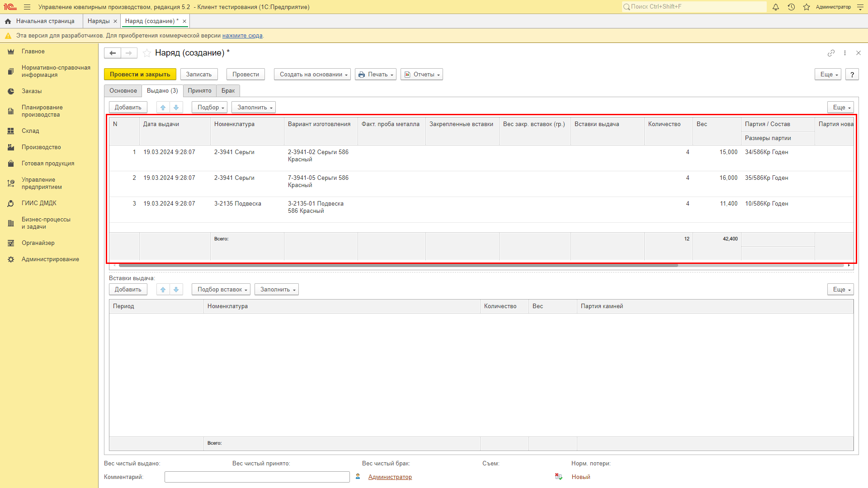
Task: Open Нормативно-справочная информация section
Action: (x=56, y=71)
